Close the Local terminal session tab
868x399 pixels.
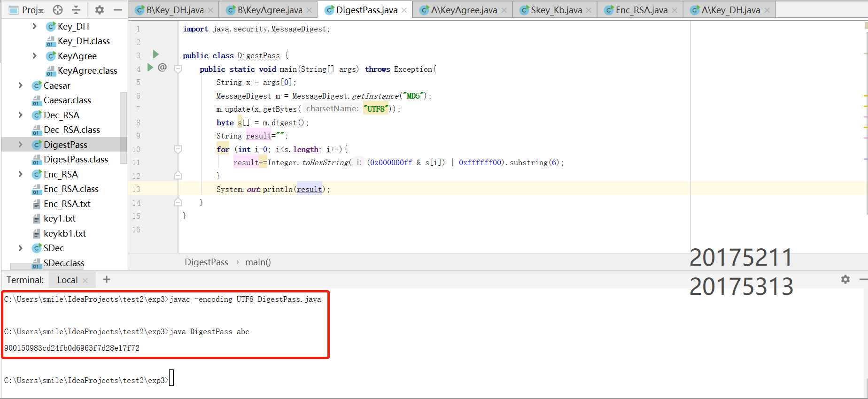(85, 280)
